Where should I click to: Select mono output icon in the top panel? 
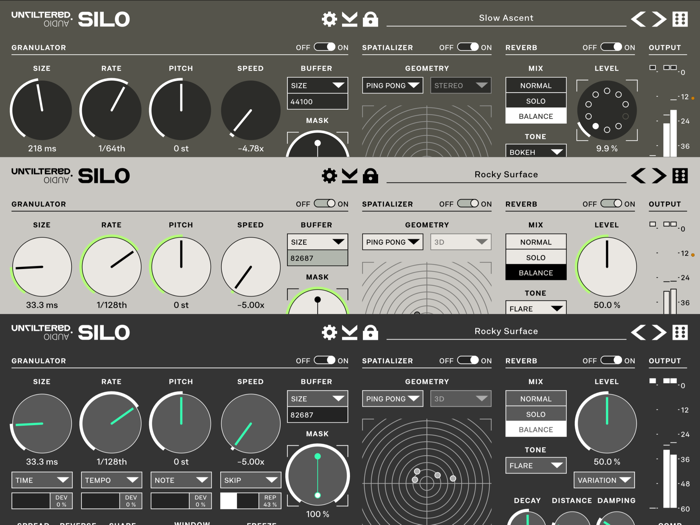[653, 67]
